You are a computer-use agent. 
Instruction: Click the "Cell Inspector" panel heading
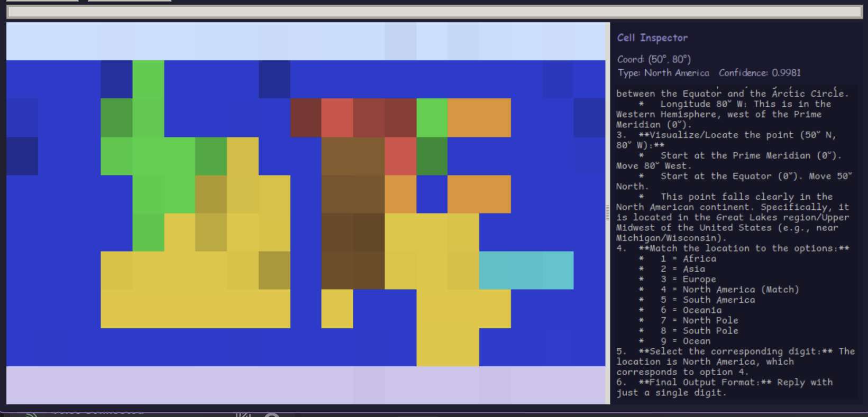click(x=652, y=38)
